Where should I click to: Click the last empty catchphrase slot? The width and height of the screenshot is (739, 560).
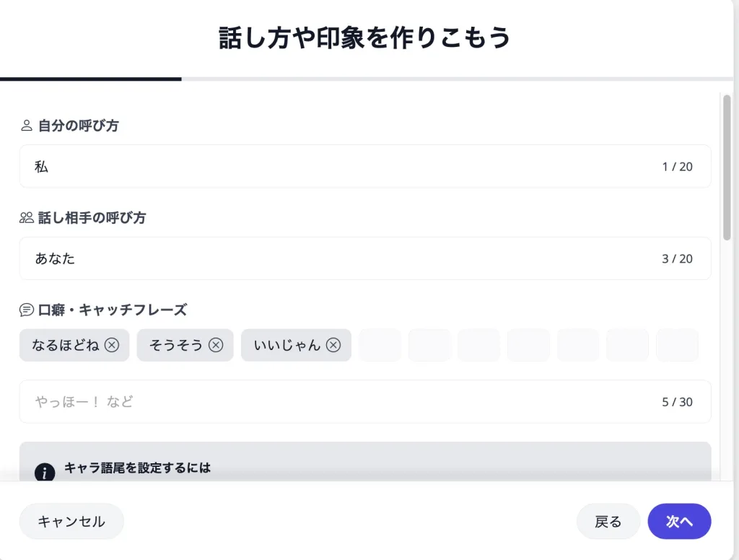[x=677, y=345]
